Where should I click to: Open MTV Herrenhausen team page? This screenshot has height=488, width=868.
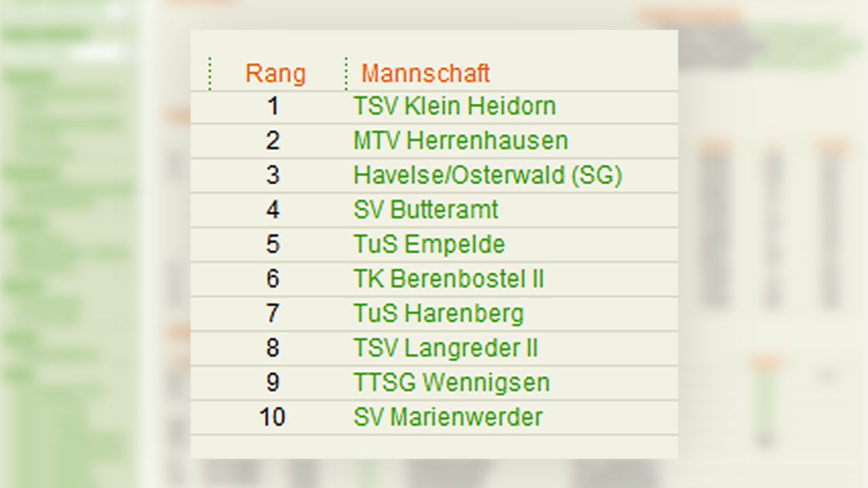(460, 141)
